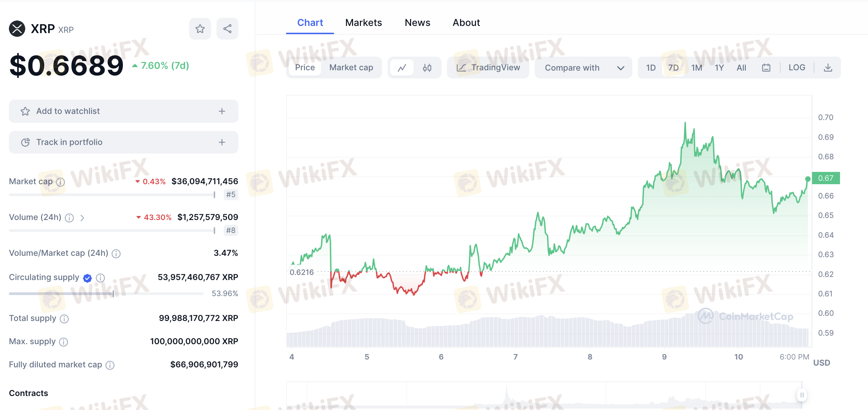868x410 pixels.
Task: Click the star favorite icon beside XRP
Action: point(200,29)
